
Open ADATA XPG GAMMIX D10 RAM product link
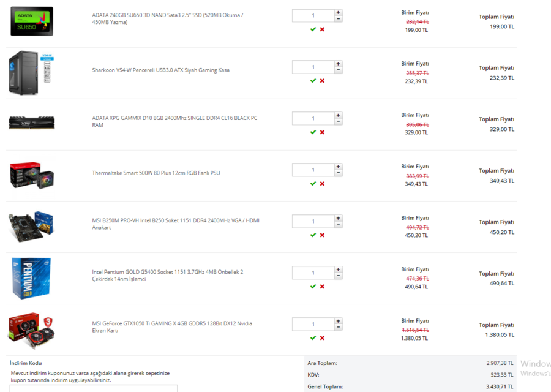[x=174, y=121]
